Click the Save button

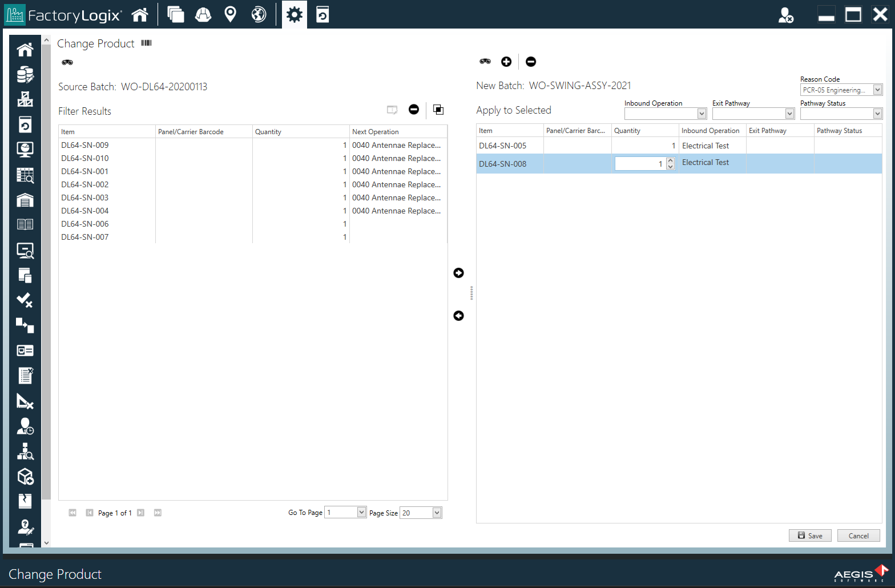(x=810, y=535)
